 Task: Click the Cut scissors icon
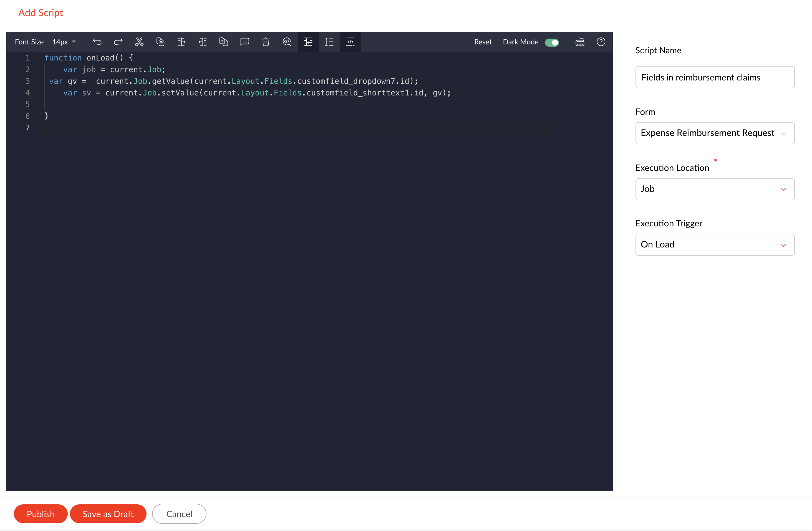pos(139,42)
